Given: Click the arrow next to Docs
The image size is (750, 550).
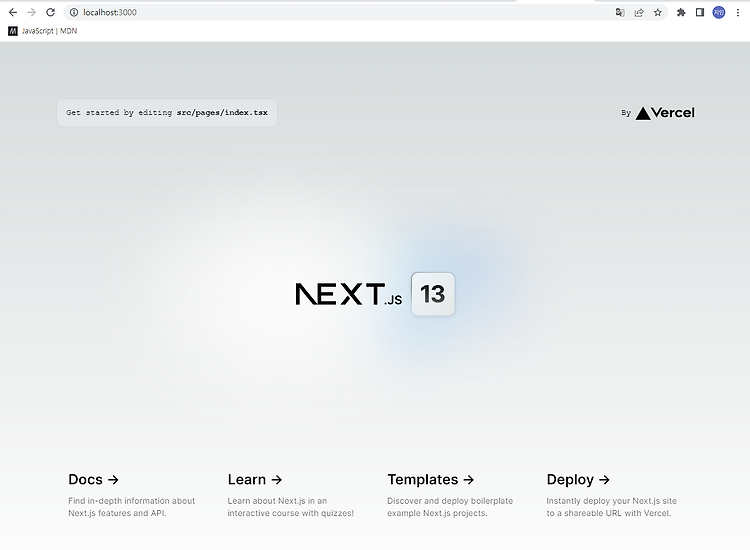Looking at the screenshot, I should [113, 480].
